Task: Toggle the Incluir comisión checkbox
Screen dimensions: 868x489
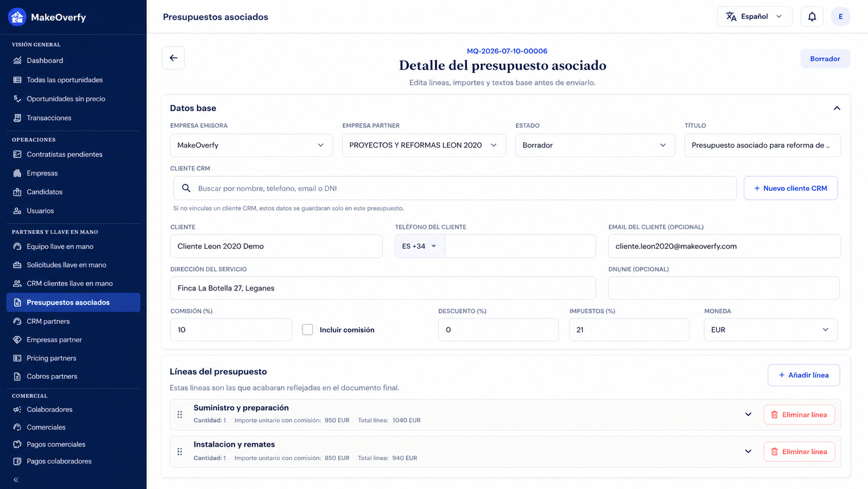Action: [x=308, y=329]
